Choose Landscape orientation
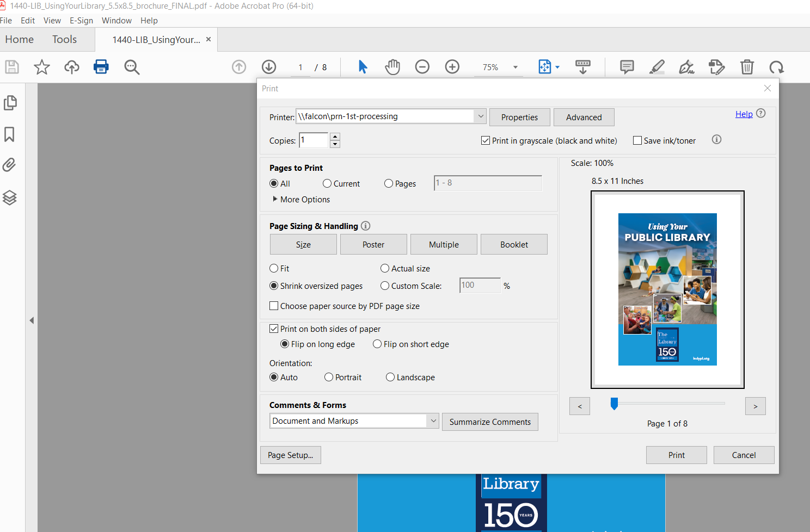This screenshot has width=810, height=532. 390,377
